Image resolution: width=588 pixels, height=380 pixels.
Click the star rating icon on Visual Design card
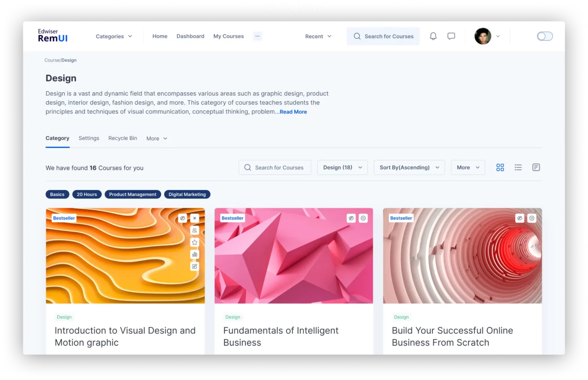tap(194, 242)
